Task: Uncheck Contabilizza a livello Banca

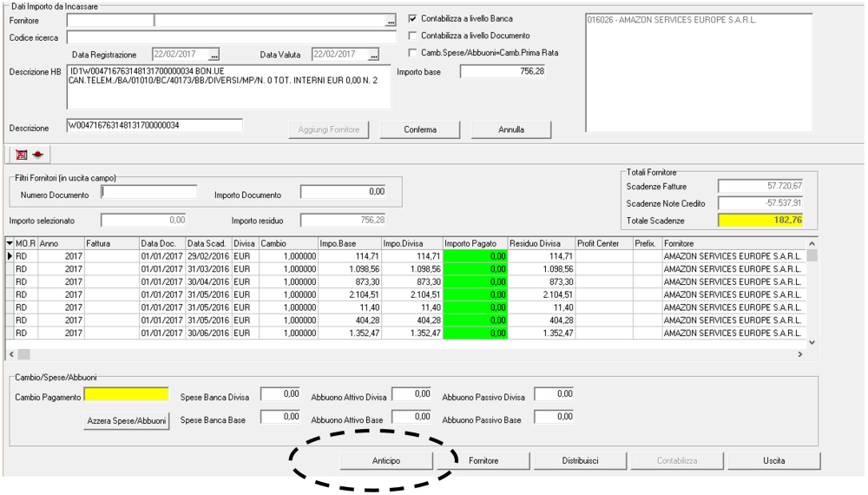Action: (413, 17)
